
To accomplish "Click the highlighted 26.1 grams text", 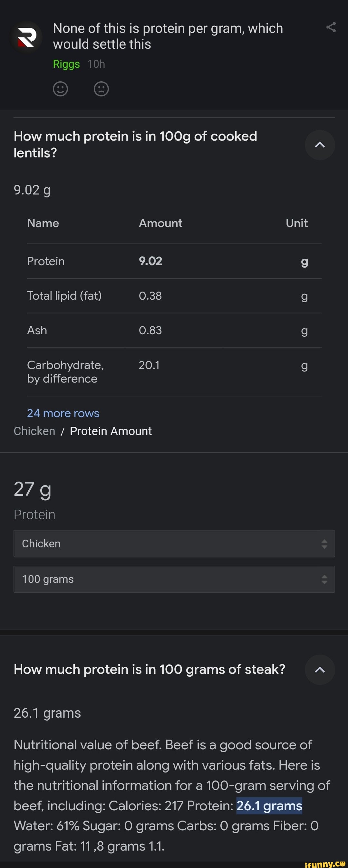I will pyautogui.click(x=269, y=806).
